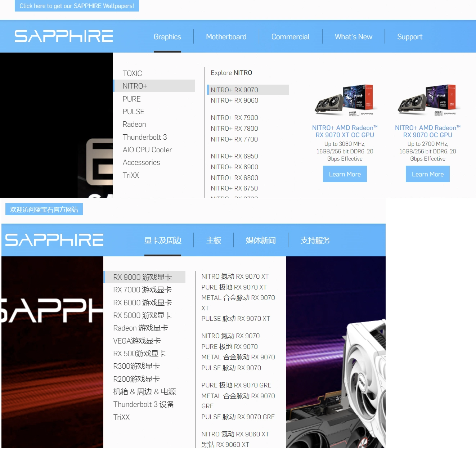This screenshot has width=476, height=449.
Task: Click the SAPPHIRE logo in English site header
Action: click(x=64, y=36)
